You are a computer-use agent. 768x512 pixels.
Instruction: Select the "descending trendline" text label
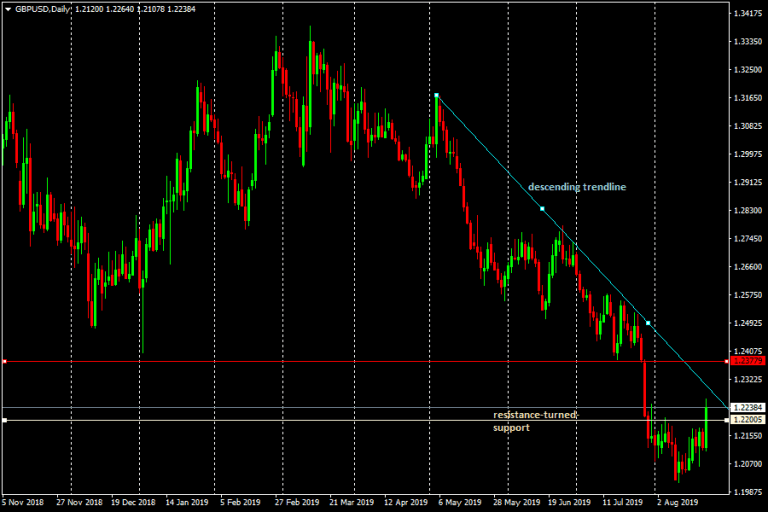tap(577, 187)
